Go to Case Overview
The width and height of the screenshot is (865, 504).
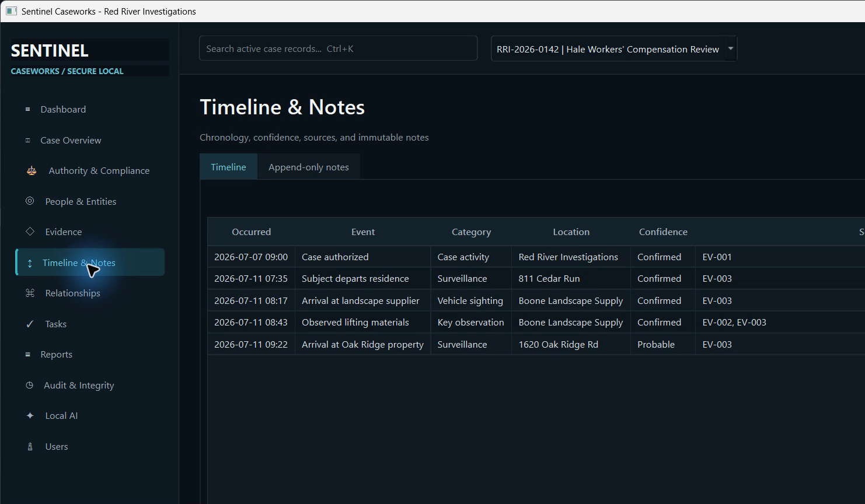pyautogui.click(x=90, y=140)
